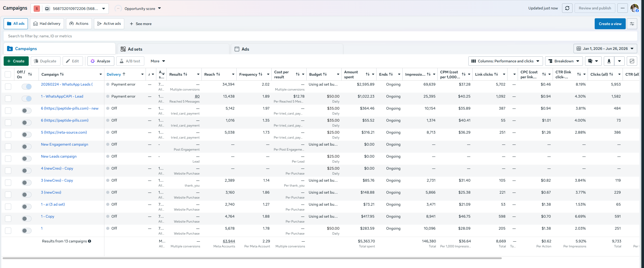Select the Had delivery filter tab
The height and width of the screenshot is (268, 644).
(47, 23)
